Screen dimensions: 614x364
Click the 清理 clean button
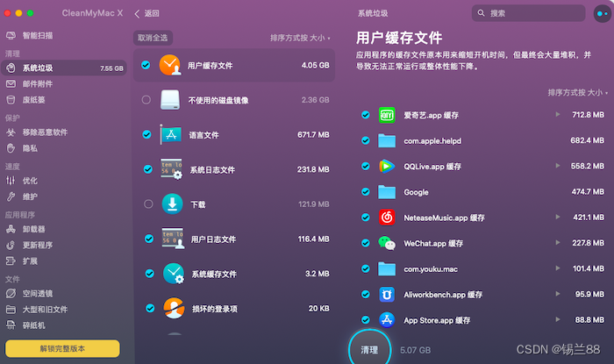[x=369, y=349]
